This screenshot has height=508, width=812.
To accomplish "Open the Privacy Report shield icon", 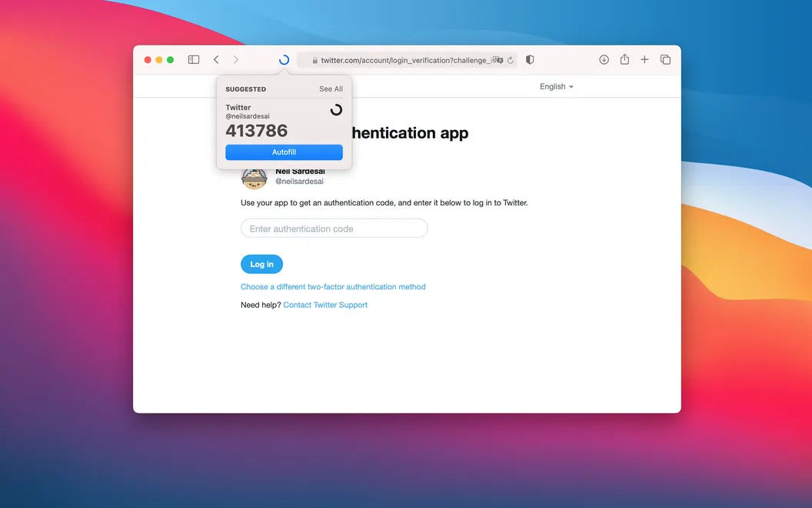I will pyautogui.click(x=530, y=59).
